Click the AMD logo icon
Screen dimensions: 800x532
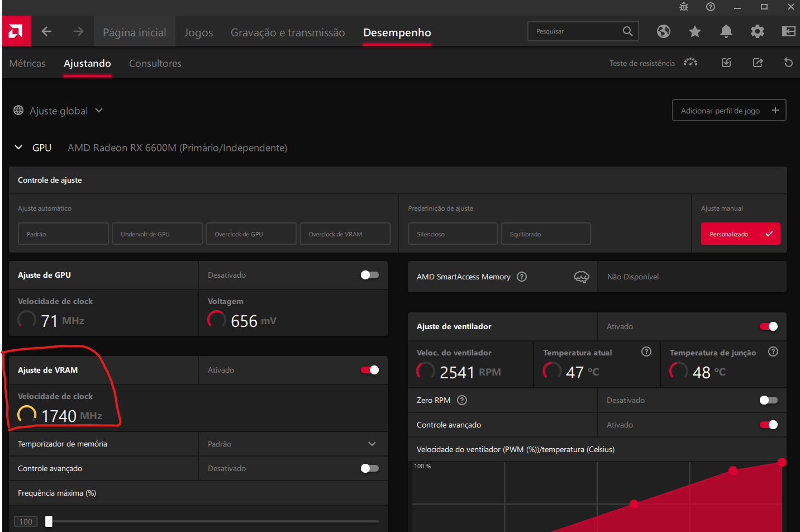(16, 31)
